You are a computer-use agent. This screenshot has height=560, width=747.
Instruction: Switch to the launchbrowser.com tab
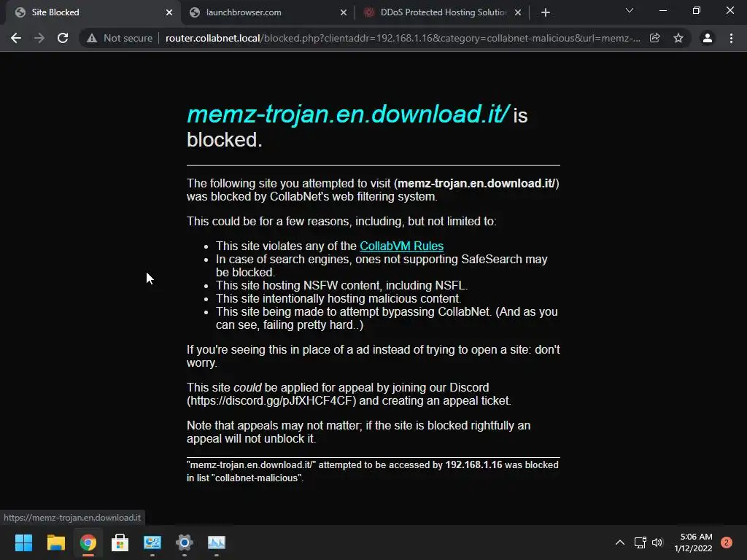click(268, 12)
